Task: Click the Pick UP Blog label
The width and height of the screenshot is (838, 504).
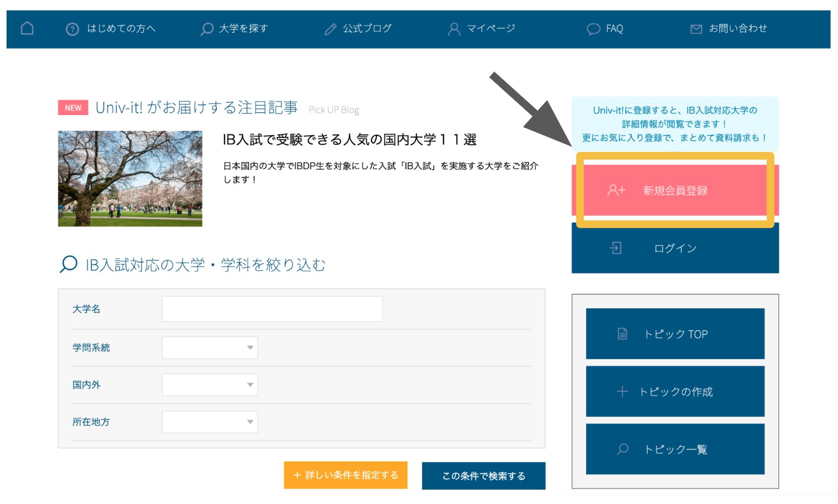Action: 334,110
